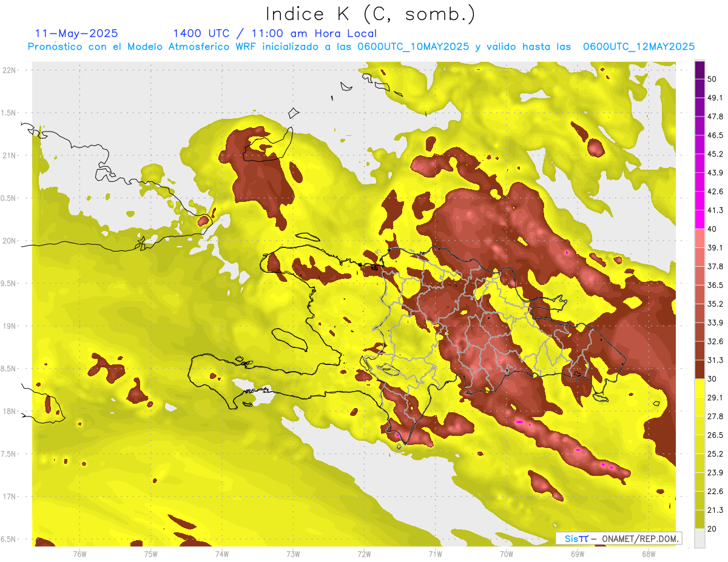Click the "29.1" color scale value

coord(715,398)
